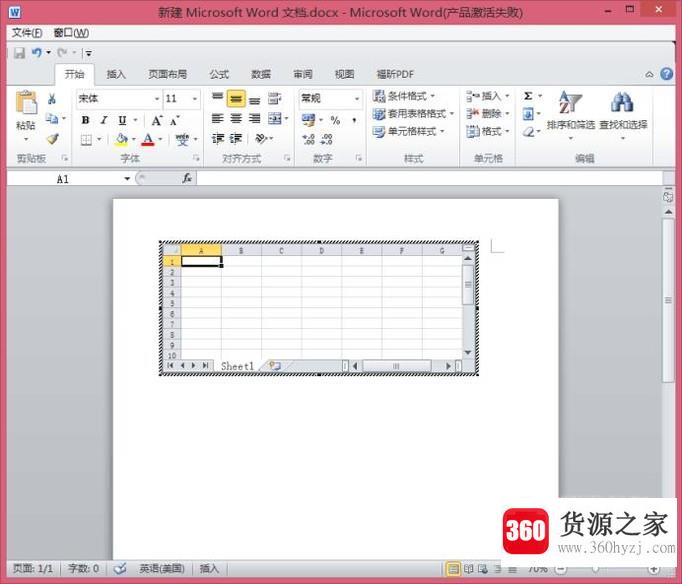Align cell text right
Screen dimensions: 682x584
click(254, 118)
